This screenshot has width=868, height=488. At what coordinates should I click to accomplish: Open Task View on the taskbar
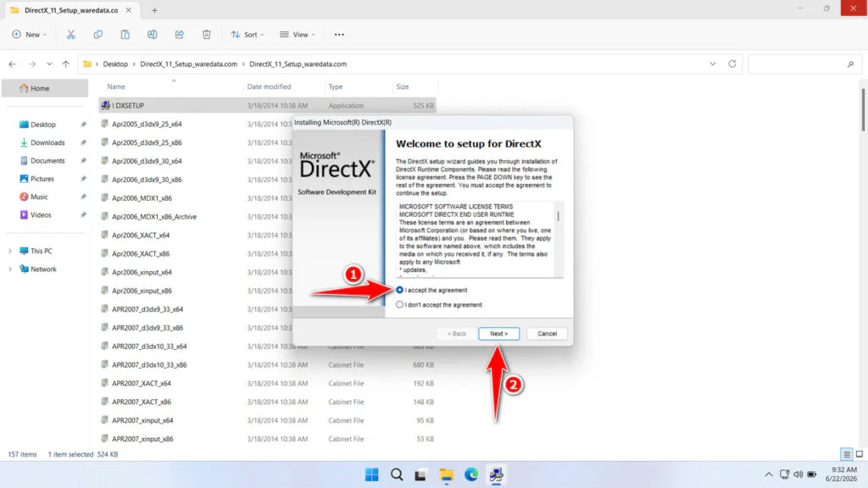click(421, 474)
